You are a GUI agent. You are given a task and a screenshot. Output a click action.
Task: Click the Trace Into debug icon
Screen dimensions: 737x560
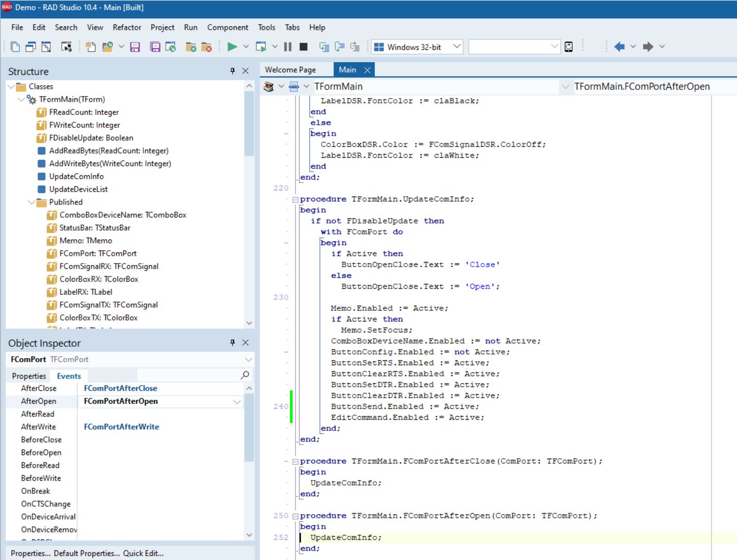click(x=325, y=47)
